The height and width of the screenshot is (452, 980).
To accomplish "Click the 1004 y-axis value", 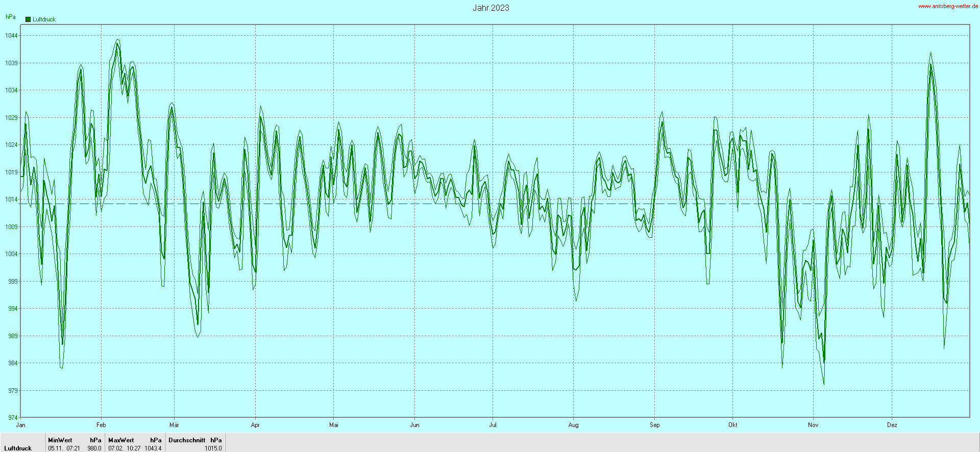I will 11,254.
